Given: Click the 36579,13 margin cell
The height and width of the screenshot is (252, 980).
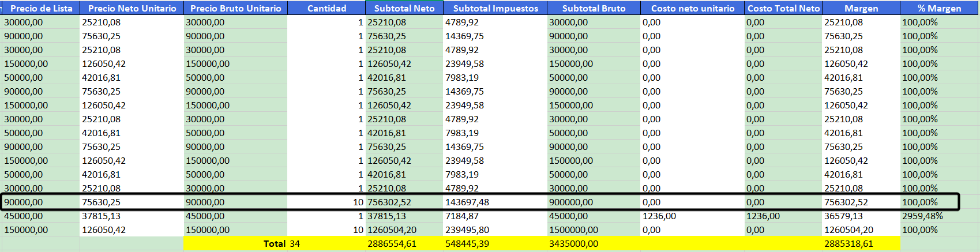Looking at the screenshot, I should [861, 216].
